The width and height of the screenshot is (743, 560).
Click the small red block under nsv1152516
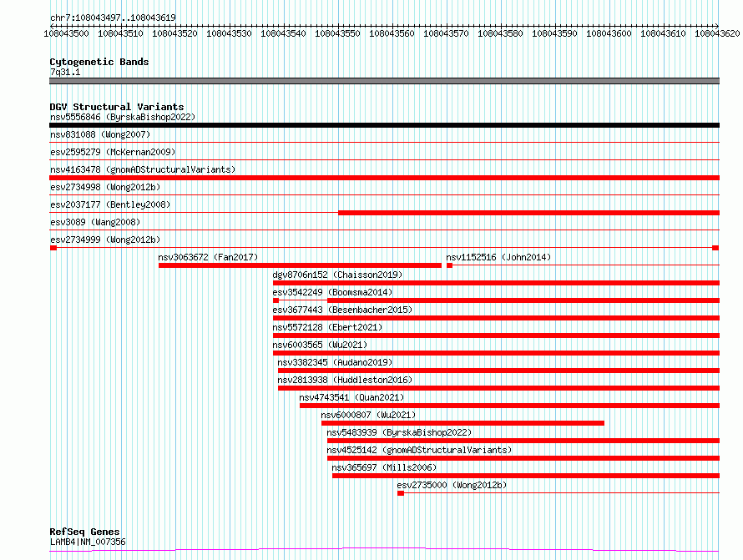pyautogui.click(x=450, y=265)
